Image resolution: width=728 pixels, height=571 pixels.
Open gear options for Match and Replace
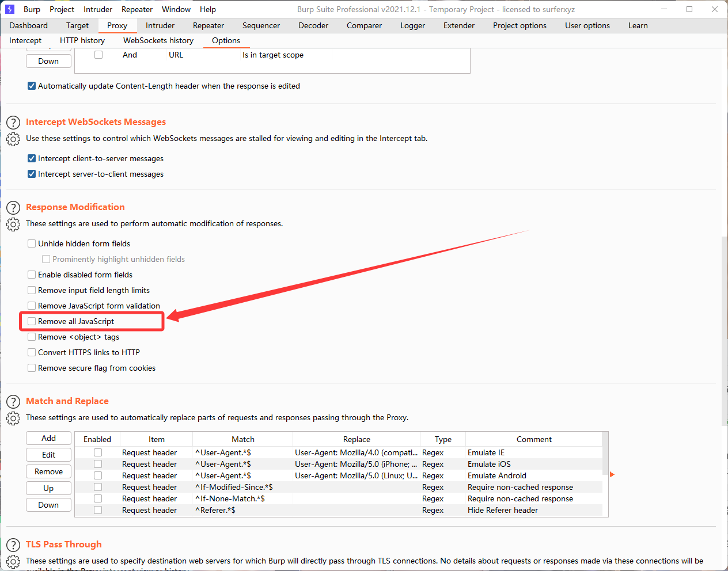coord(13,418)
